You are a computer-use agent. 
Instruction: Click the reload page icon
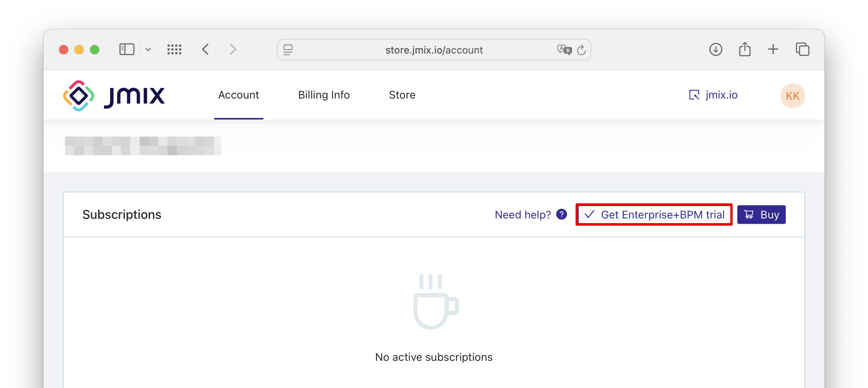point(581,50)
